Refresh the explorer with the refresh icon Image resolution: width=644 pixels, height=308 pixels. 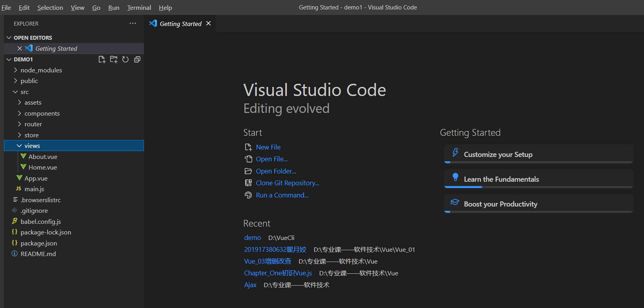(125, 59)
